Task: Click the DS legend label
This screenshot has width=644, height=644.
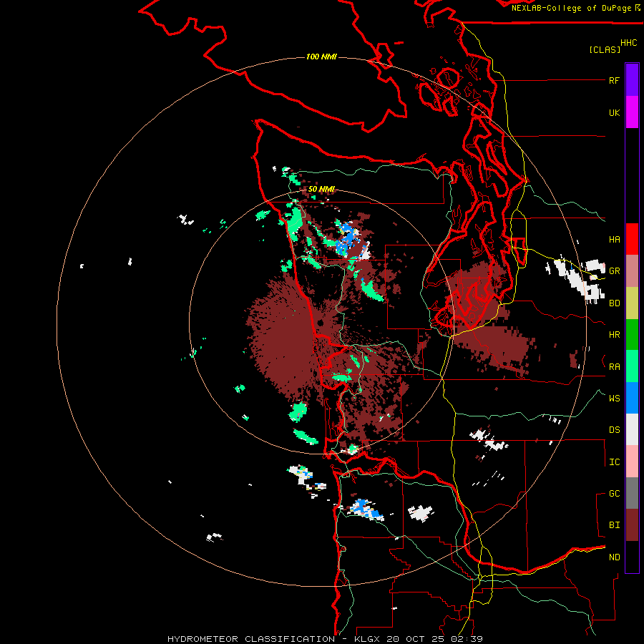Action: pyautogui.click(x=614, y=430)
